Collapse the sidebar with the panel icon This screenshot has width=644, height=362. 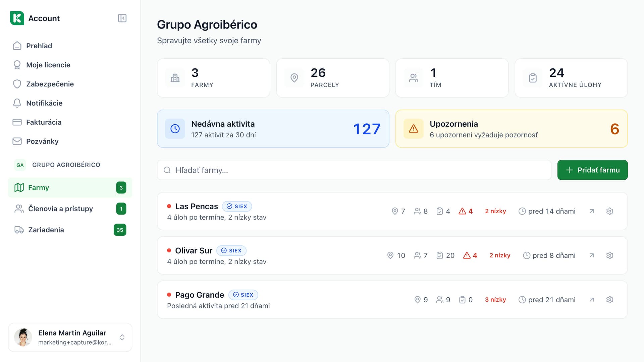point(122,18)
